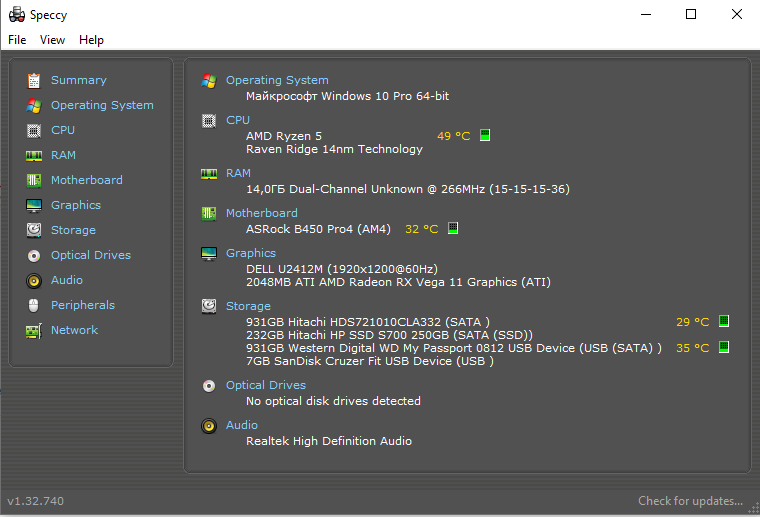The image size is (760, 517).
Task: Click the RAM icon in summary panel
Action: coord(209,174)
